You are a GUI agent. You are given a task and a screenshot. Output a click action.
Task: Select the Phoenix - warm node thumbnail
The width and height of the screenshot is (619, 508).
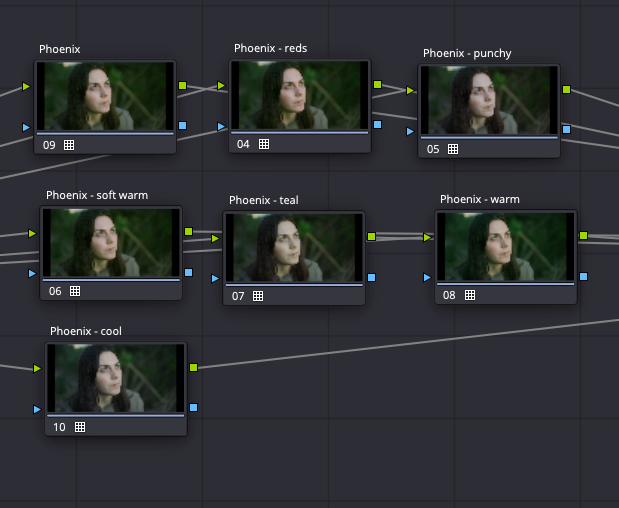[x=505, y=247]
